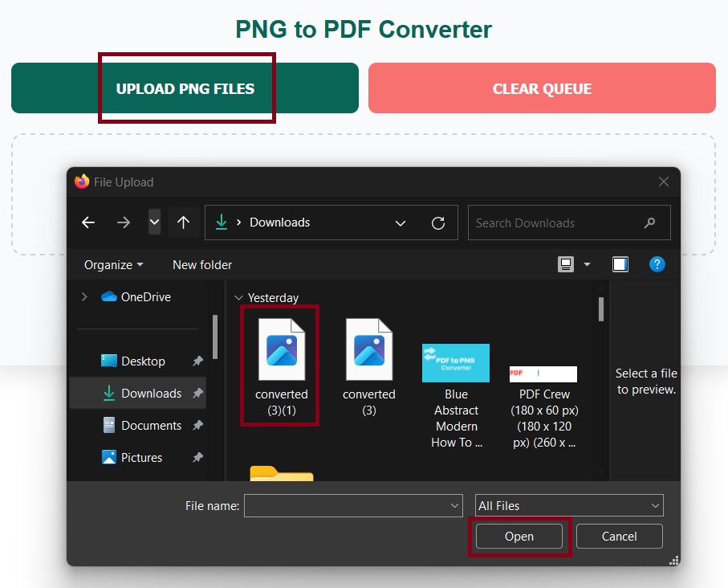This screenshot has width=728, height=588.
Task: Open the All Files file type dropdown
Action: point(568,505)
